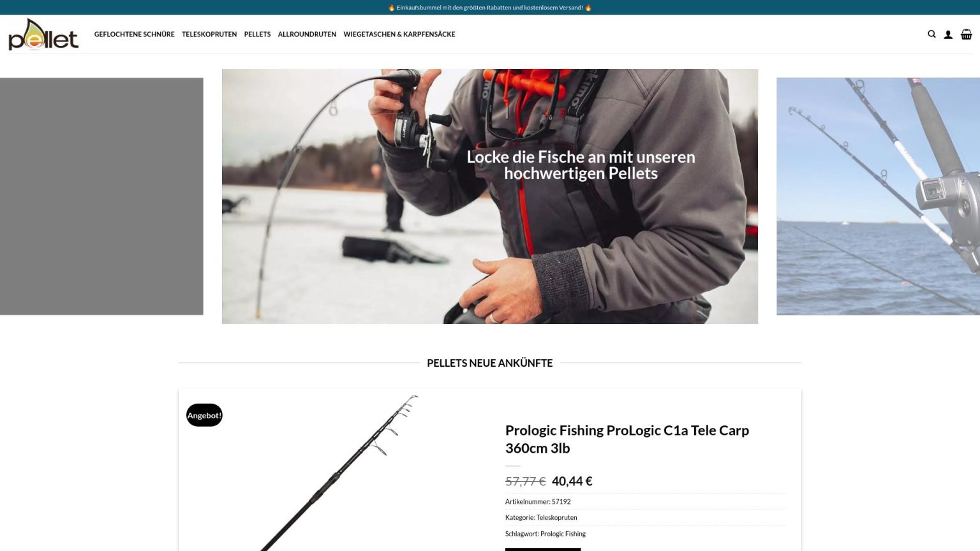Select Pellets in the navigation
980x551 pixels.
(257, 34)
